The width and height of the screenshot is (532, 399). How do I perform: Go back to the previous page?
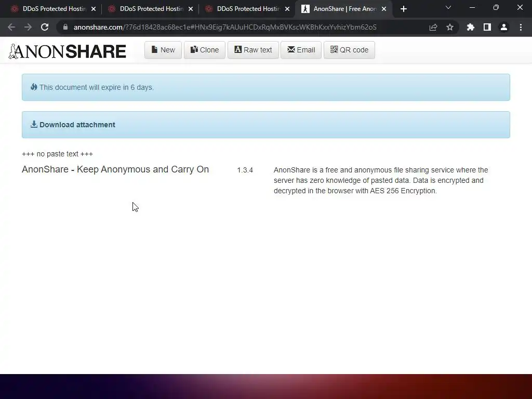tap(11, 27)
